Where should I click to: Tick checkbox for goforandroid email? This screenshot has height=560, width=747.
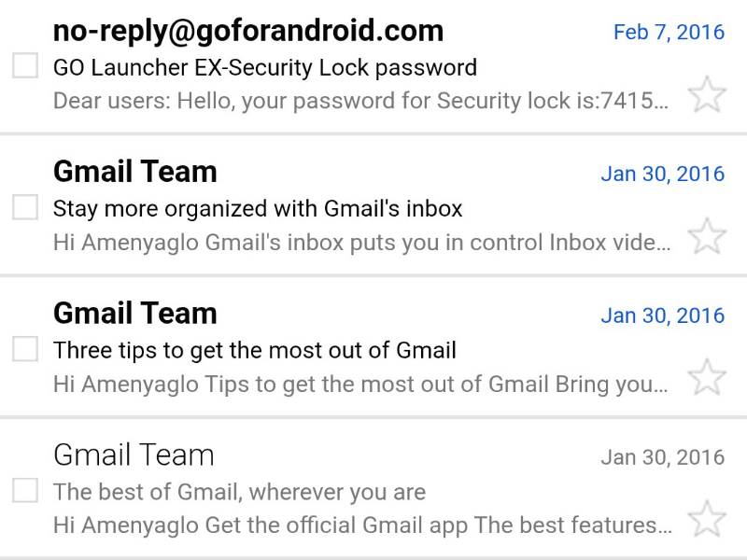click(x=25, y=65)
